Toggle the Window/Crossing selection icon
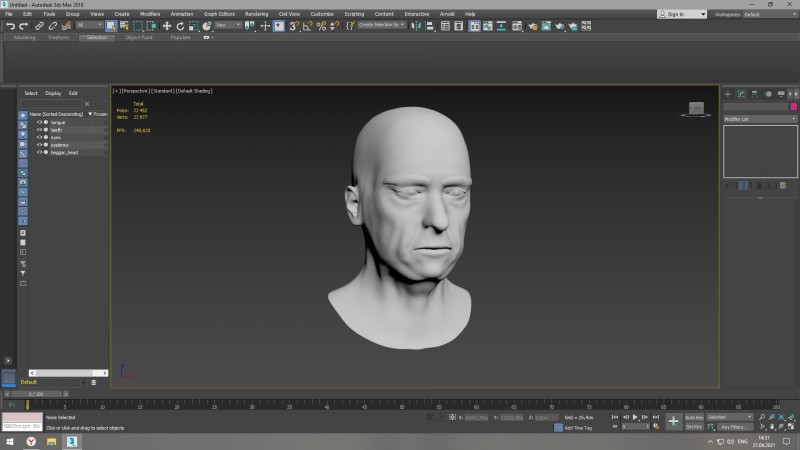 (x=152, y=26)
